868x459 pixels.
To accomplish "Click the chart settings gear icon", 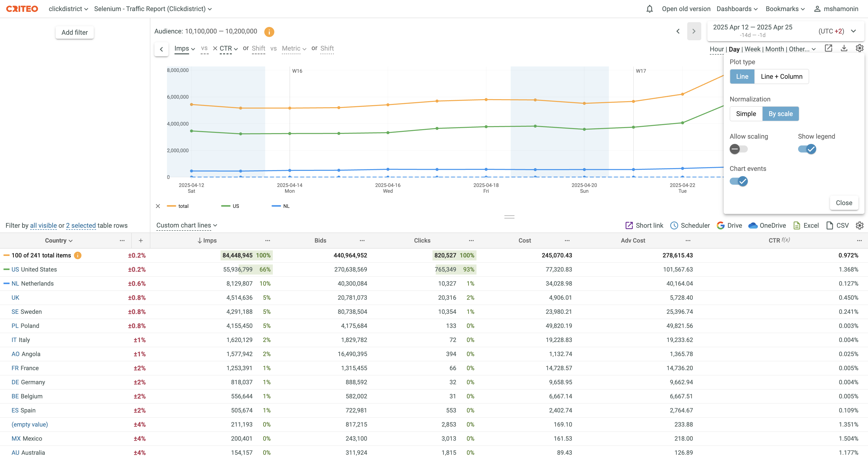I will tap(859, 49).
